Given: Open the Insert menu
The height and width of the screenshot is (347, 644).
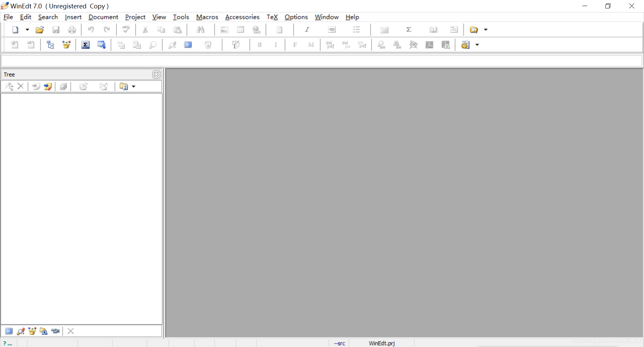Looking at the screenshot, I should click(73, 17).
